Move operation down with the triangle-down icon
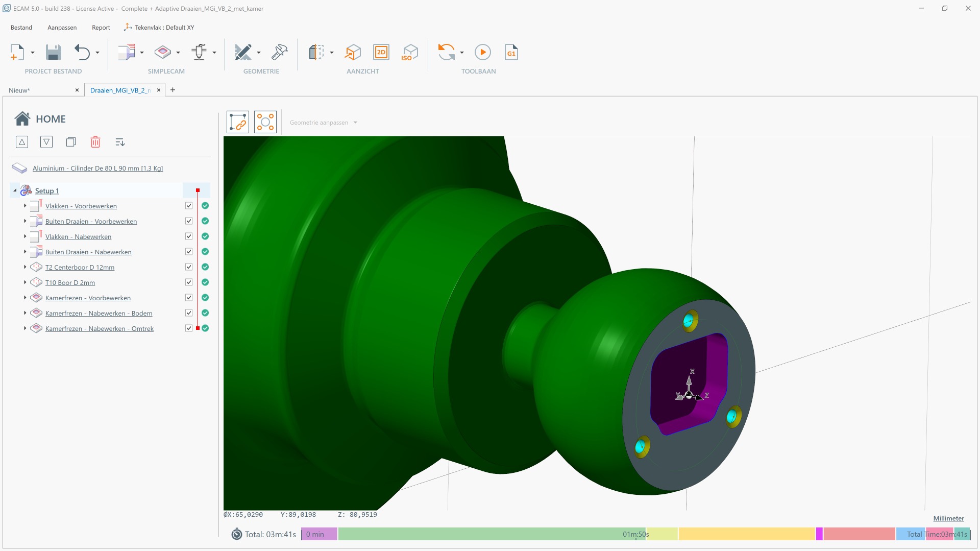The image size is (980, 551). coord(46,142)
